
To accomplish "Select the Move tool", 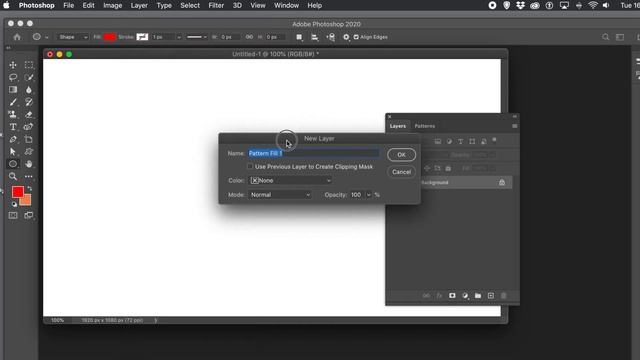I will (13, 65).
